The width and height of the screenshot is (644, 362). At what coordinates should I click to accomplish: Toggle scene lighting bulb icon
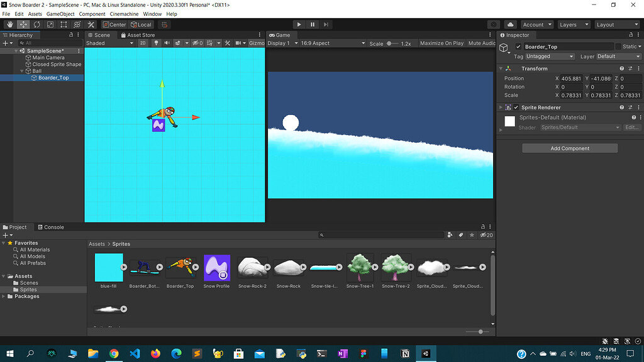[x=157, y=43]
